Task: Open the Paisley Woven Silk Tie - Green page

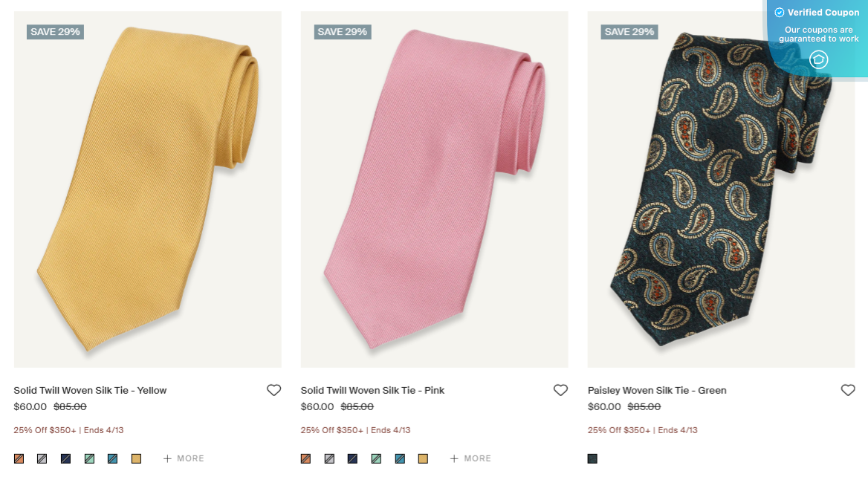Action: click(657, 389)
